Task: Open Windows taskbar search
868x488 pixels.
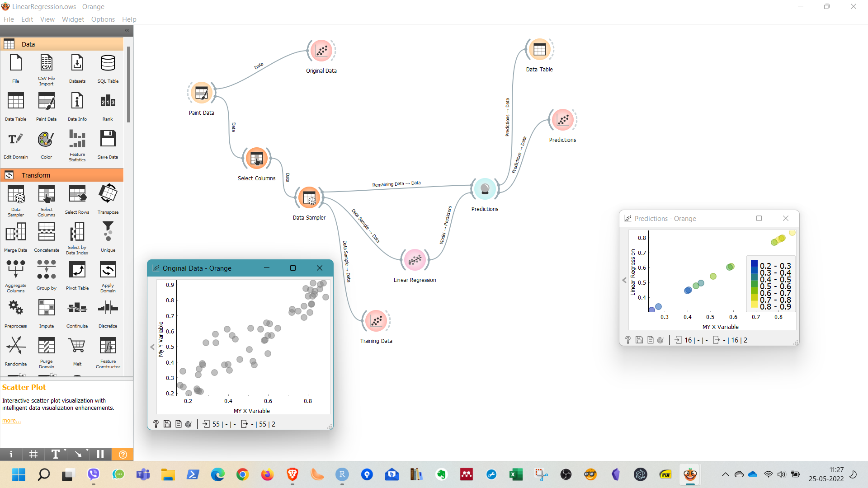Action: (x=44, y=474)
